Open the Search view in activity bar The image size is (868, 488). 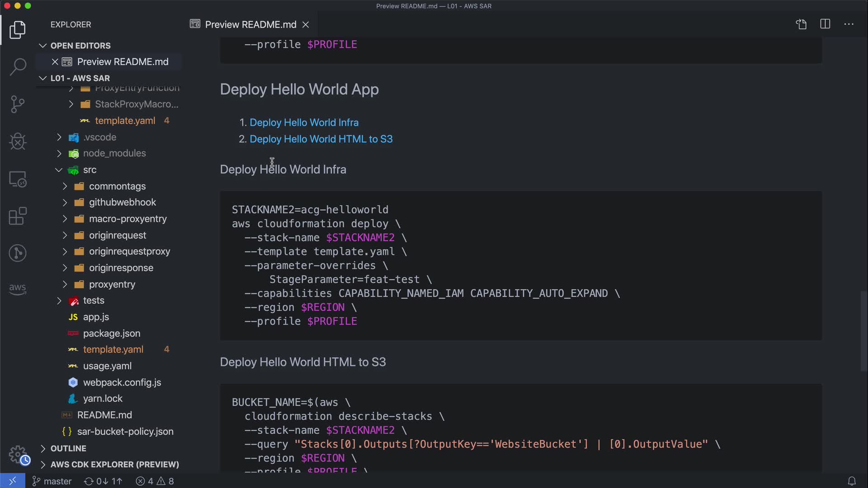tap(18, 67)
